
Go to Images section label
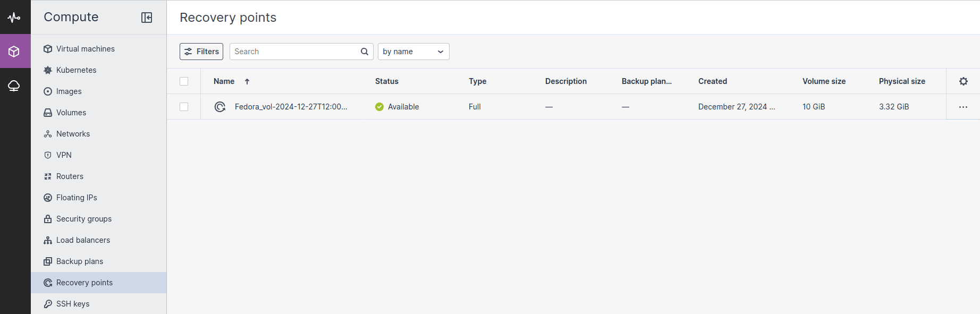pos(69,91)
